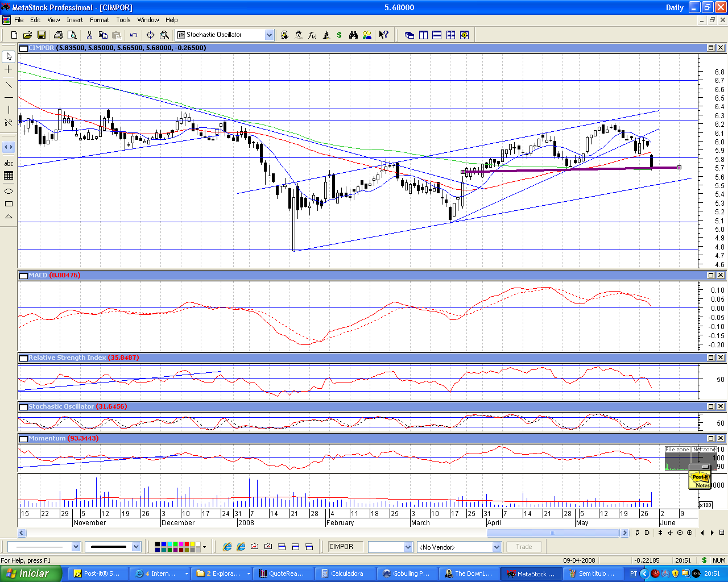Viewport: 728px width, 582px height.
Task: Open the Expert Advisor icon
Action: coord(299,35)
